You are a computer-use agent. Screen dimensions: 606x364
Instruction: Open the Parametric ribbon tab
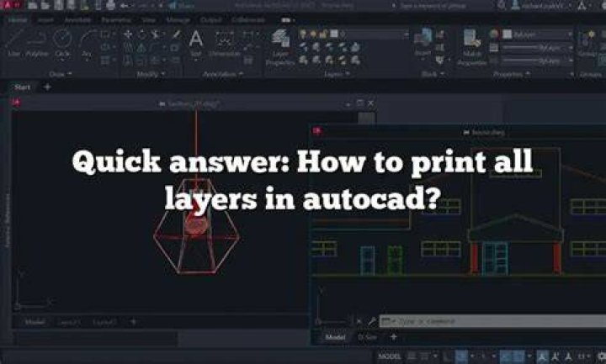click(116, 19)
